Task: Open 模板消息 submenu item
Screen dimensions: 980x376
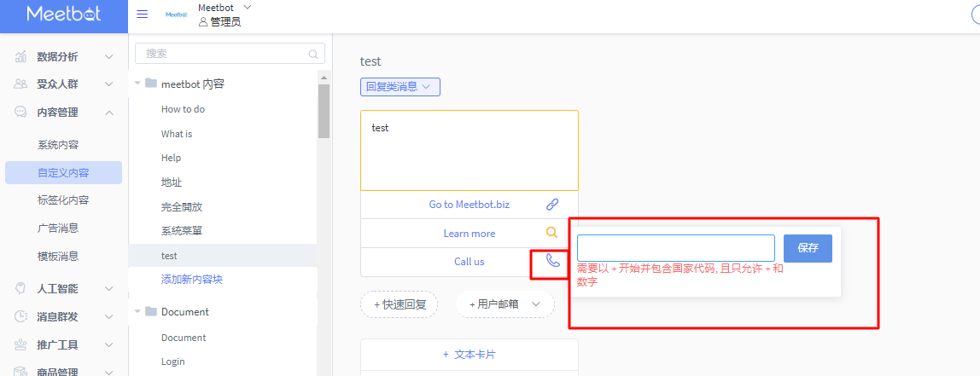Action: click(x=58, y=256)
